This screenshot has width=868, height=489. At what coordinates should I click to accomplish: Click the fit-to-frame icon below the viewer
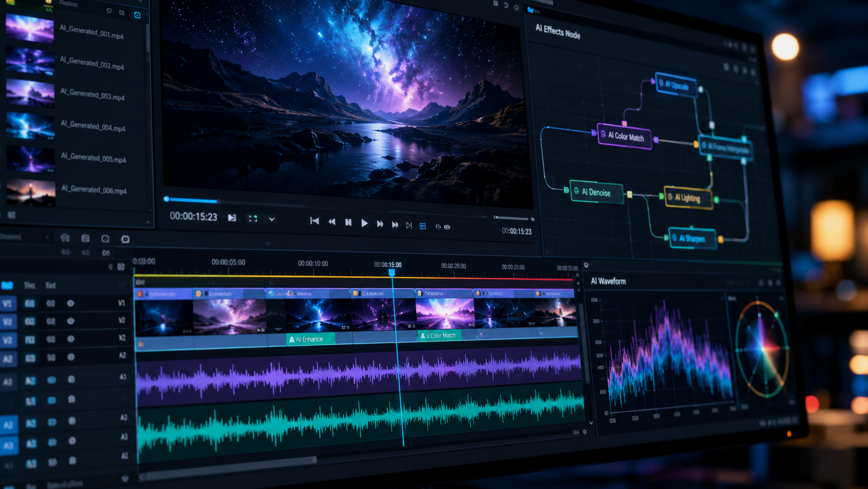coord(253,219)
